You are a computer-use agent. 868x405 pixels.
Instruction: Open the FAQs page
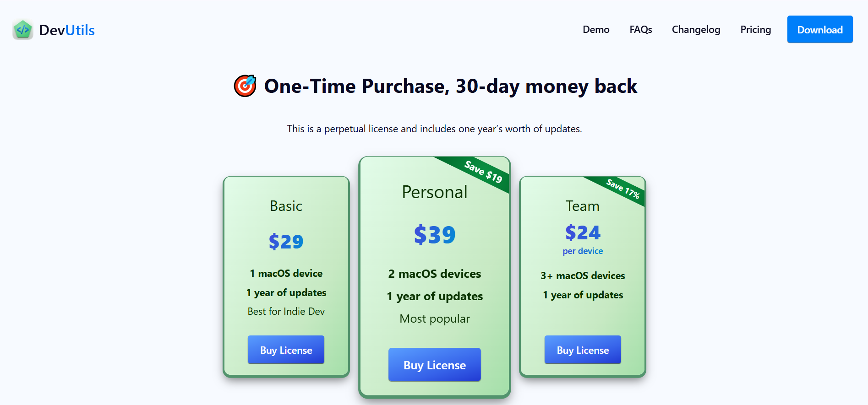[641, 29]
